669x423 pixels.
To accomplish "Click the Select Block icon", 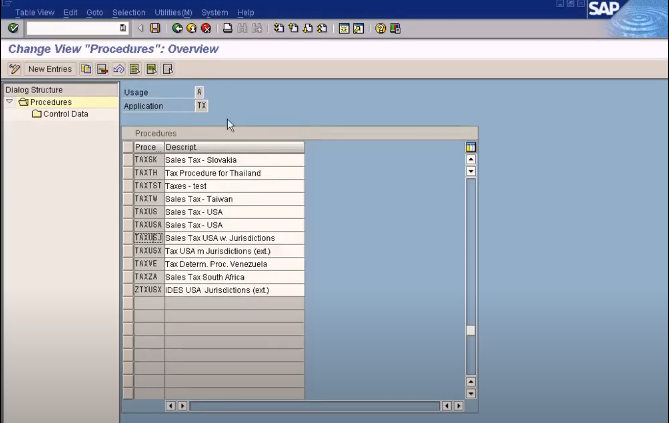I will tap(151, 69).
